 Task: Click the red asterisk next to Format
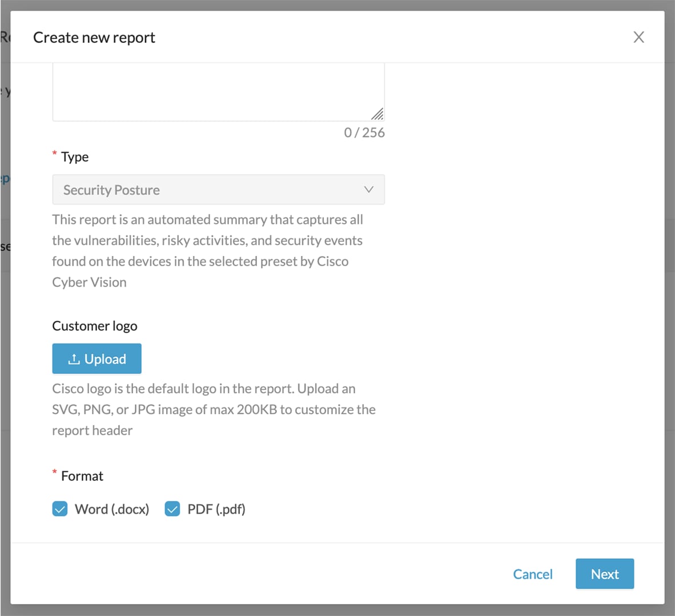click(x=54, y=471)
